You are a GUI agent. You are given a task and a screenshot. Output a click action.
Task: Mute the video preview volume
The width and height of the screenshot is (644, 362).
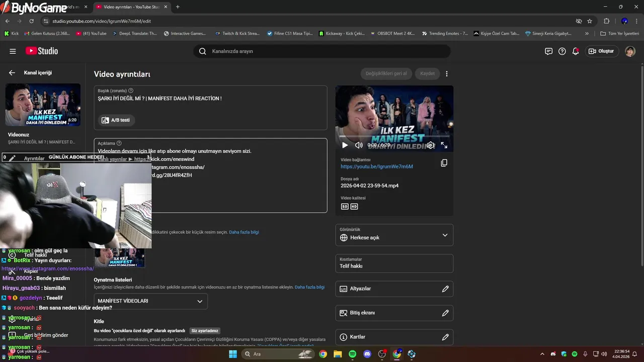click(x=359, y=145)
